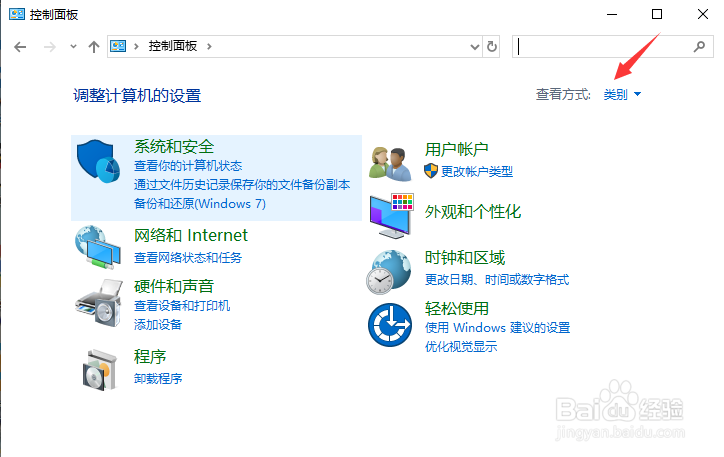Open 程序 category
The height and width of the screenshot is (457, 724).
click(x=150, y=357)
